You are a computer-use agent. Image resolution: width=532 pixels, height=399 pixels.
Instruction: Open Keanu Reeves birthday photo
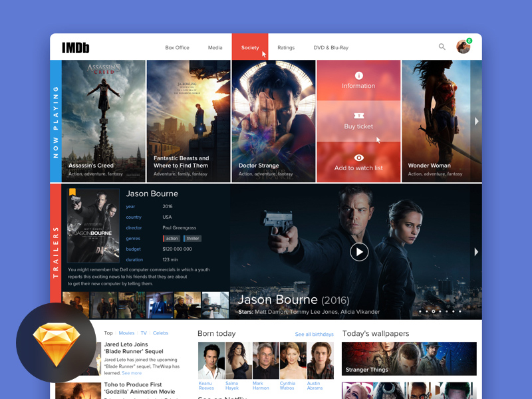pyautogui.click(x=211, y=360)
